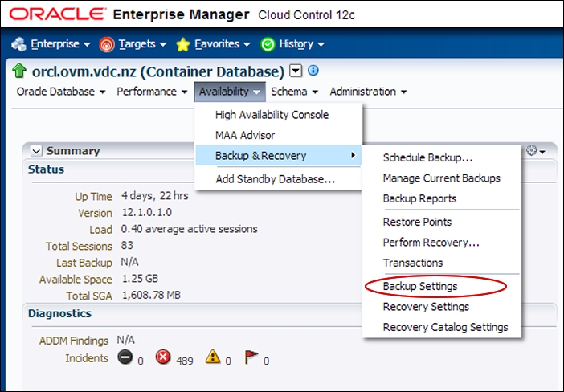The width and height of the screenshot is (564, 392).
Task: Collapse the Summary section
Action: (36, 151)
